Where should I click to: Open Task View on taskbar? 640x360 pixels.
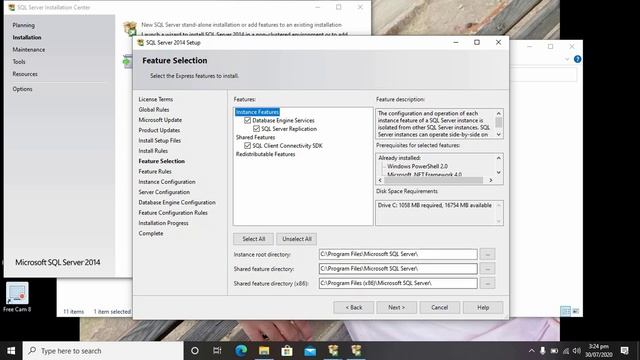tap(217, 351)
